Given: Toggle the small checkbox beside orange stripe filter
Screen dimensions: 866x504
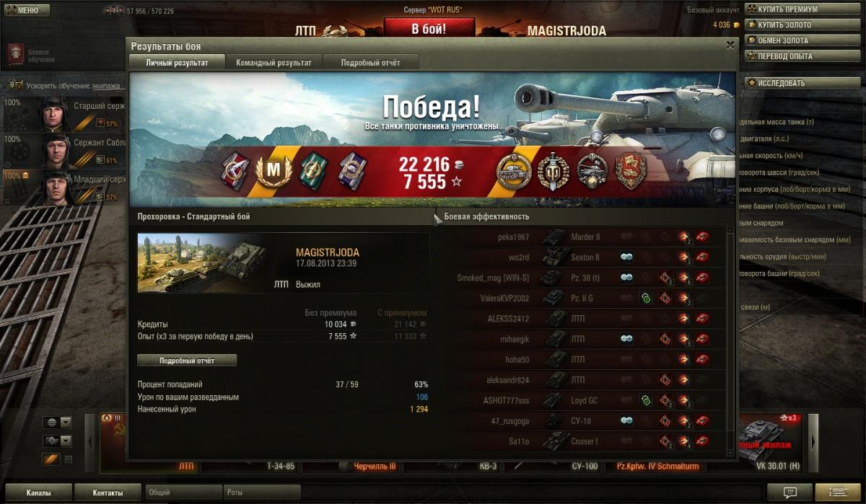Looking at the screenshot, I should [69, 459].
